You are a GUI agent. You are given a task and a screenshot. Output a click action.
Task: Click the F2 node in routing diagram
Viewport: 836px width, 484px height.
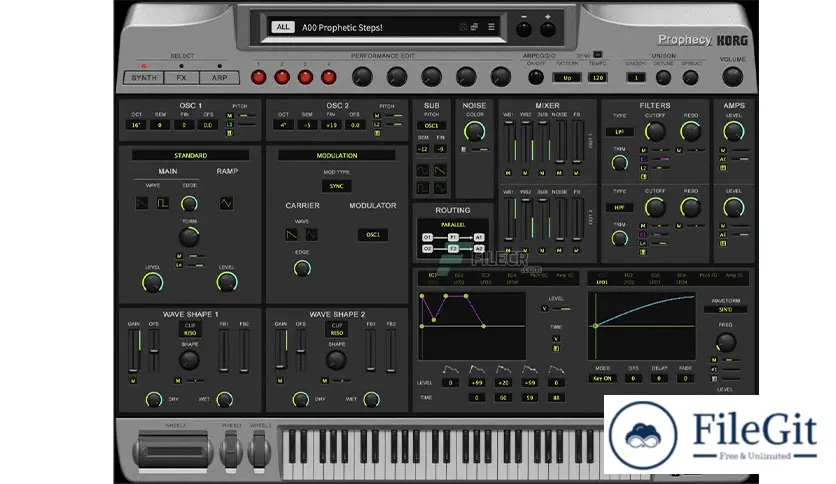[x=453, y=249]
